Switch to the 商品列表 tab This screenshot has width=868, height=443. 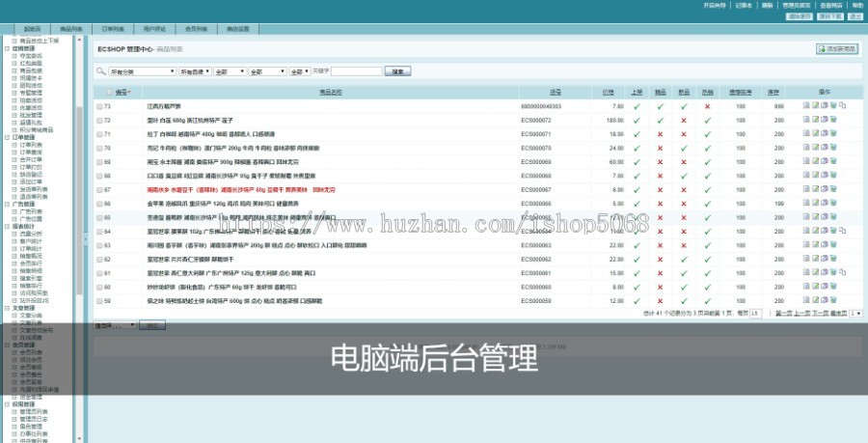[71, 29]
